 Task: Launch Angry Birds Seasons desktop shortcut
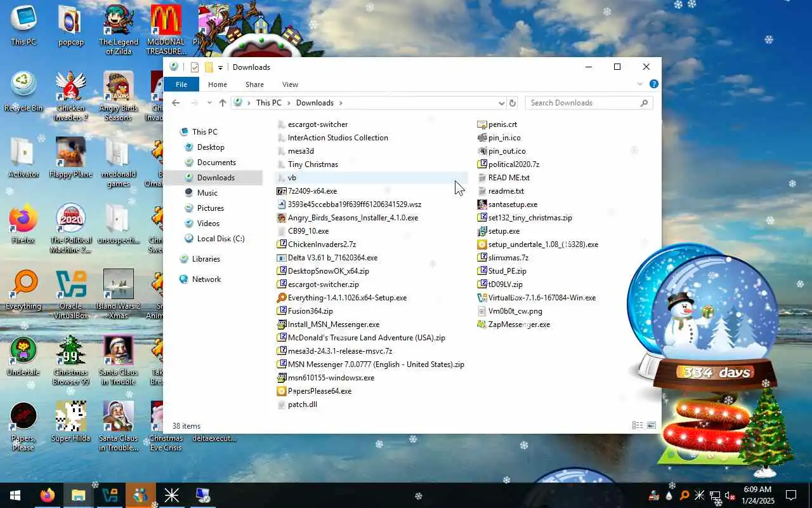[119, 96]
